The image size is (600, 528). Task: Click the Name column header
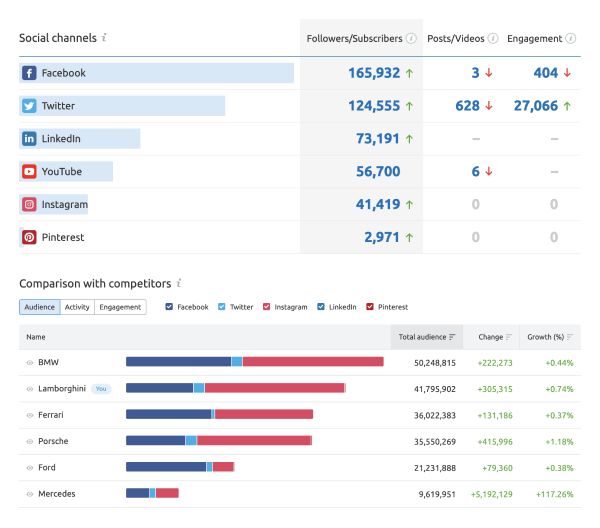[36, 337]
